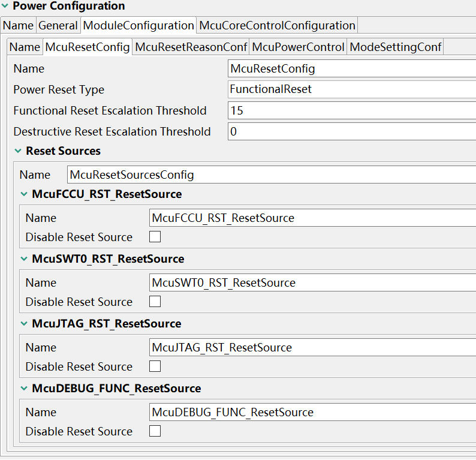The height and width of the screenshot is (460, 476).
Task: Click the Destructive Reset Escalation Threshold field
Action: (x=351, y=132)
